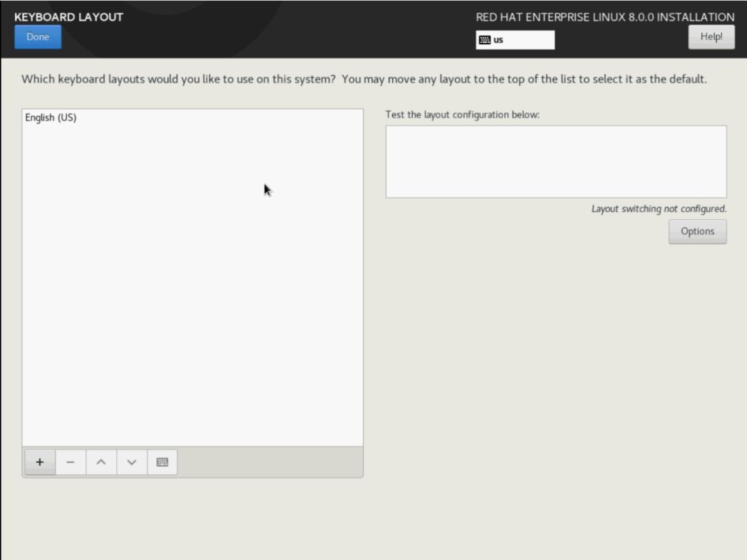Viewport: 747px width, 560px height.
Task: Open layout switching Options
Action: pyautogui.click(x=697, y=232)
